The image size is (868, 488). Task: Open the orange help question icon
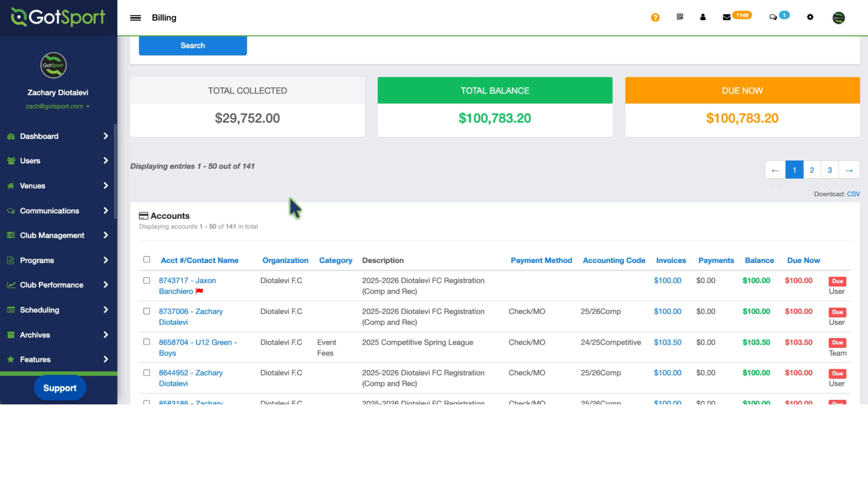point(655,17)
